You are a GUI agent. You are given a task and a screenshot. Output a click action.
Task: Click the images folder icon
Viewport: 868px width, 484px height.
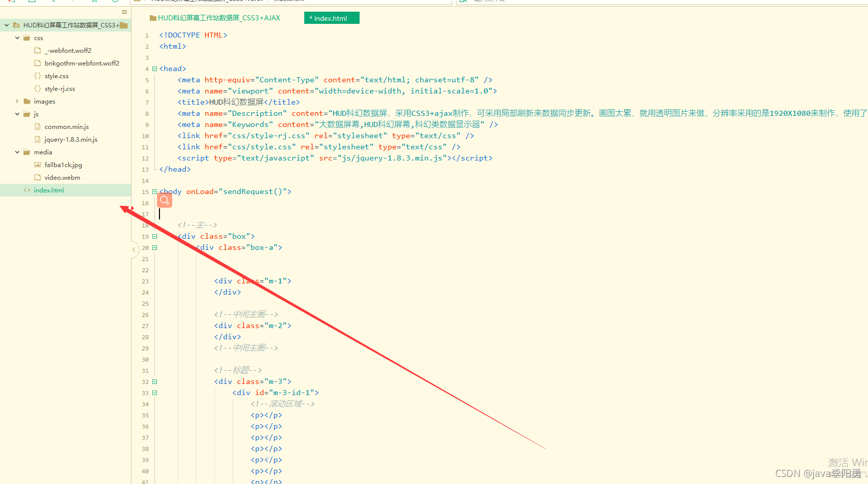pos(27,101)
